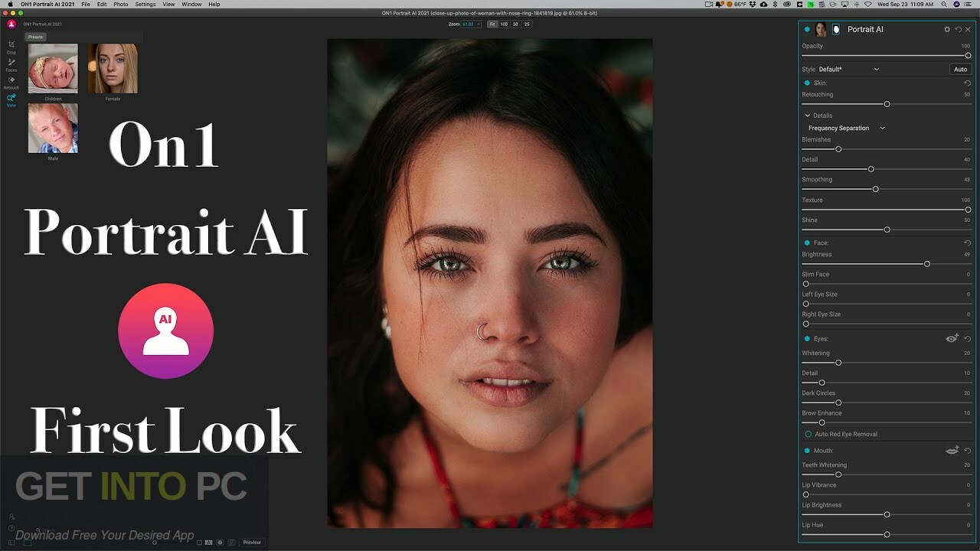
Task: Click the Presets tab
Action: [35, 37]
